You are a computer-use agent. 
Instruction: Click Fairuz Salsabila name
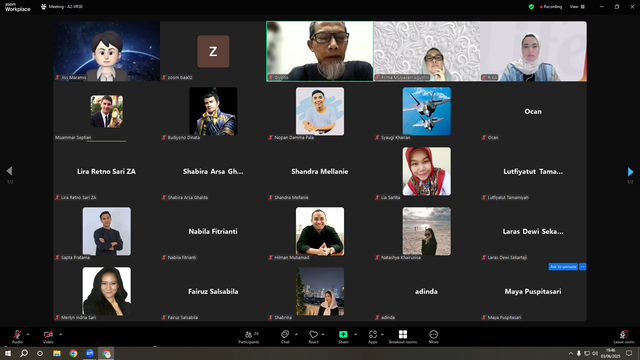[213, 291]
